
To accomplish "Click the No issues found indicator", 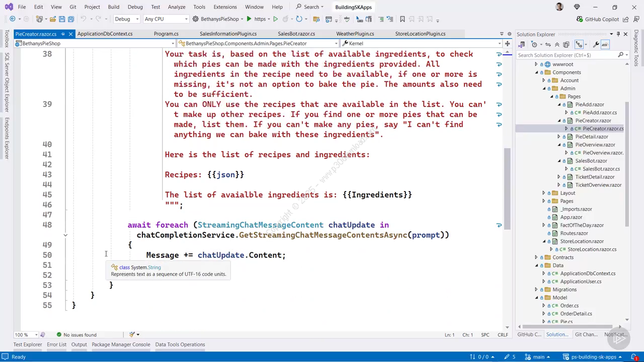I will tap(76, 335).
